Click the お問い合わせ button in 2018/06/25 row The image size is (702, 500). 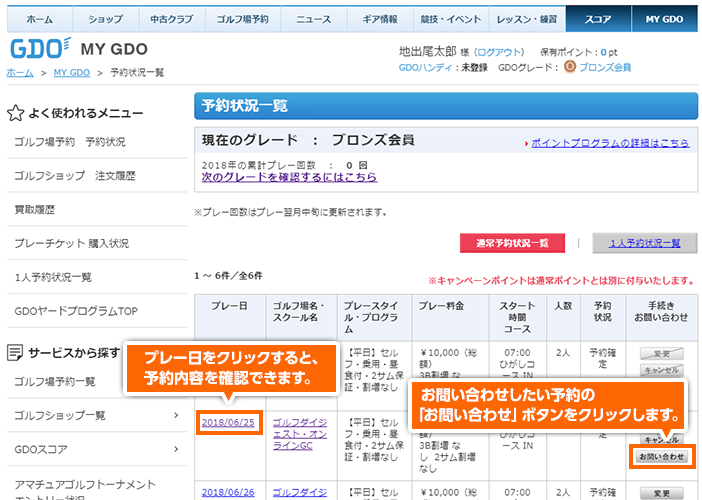tap(661, 457)
